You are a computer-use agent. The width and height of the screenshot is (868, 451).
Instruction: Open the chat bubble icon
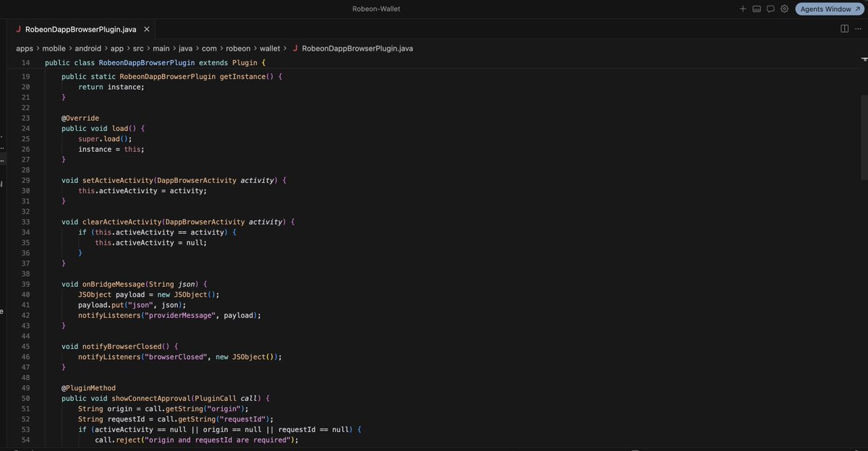pyautogui.click(x=770, y=9)
